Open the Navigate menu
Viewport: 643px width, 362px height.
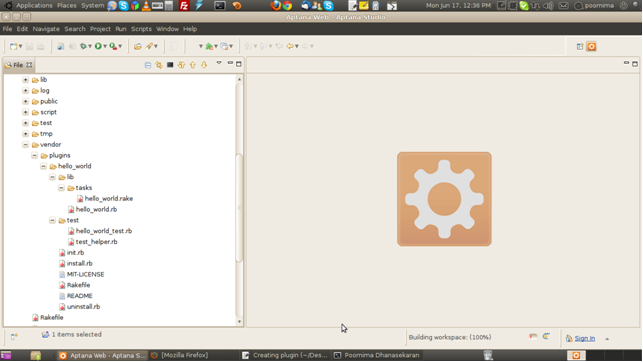(x=46, y=29)
